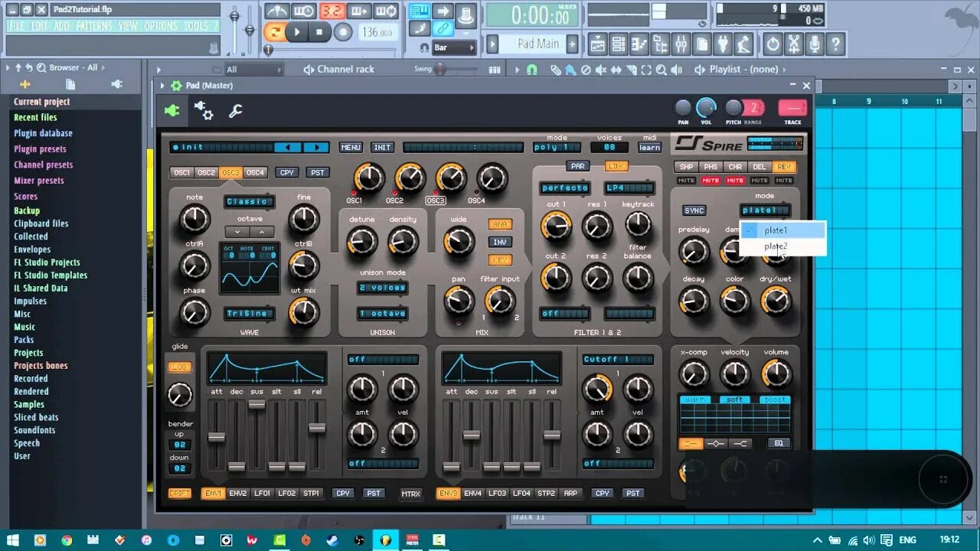Toggle mute under the SHP effect tab
This screenshot has height=551, width=980.
point(686,181)
